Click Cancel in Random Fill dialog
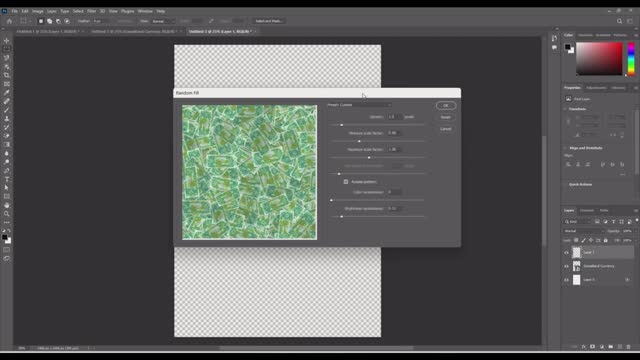Image resolution: width=640 pixels, height=360 pixels. (446, 129)
